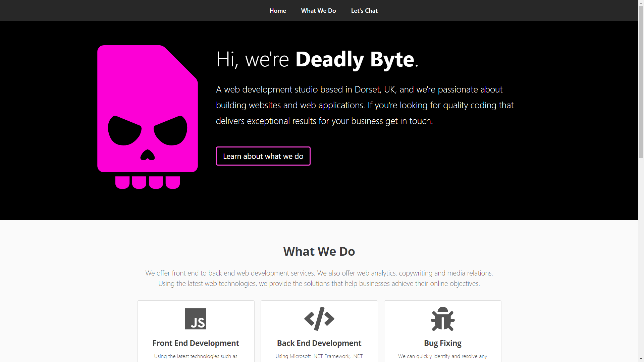The width and height of the screenshot is (644, 362).
Task: Open the Home nav item
Action: coord(277,11)
